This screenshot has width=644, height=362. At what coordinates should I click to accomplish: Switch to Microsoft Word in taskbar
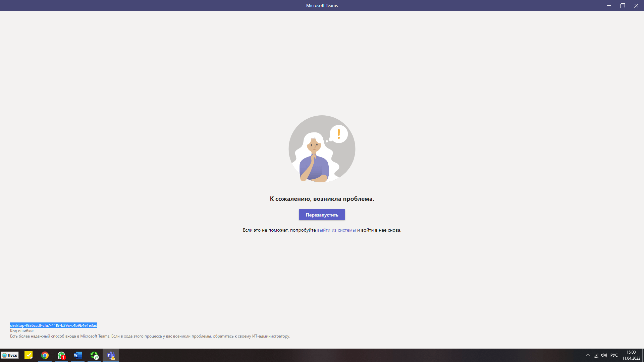coord(78,355)
